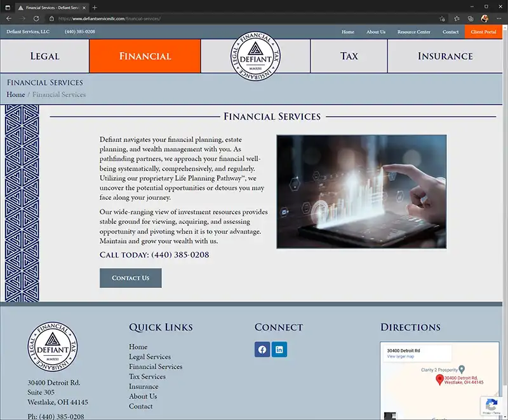This screenshot has width=508, height=420.
Task: Open the Tax main navigation tab
Action: 349,56
